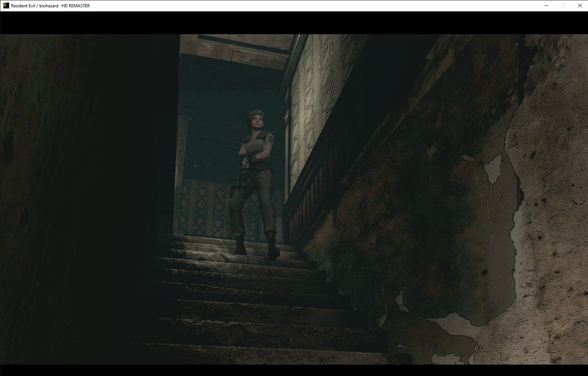Minimize the Resident Evil game window
Viewport: 588px width, 376px height.
click(546, 6)
